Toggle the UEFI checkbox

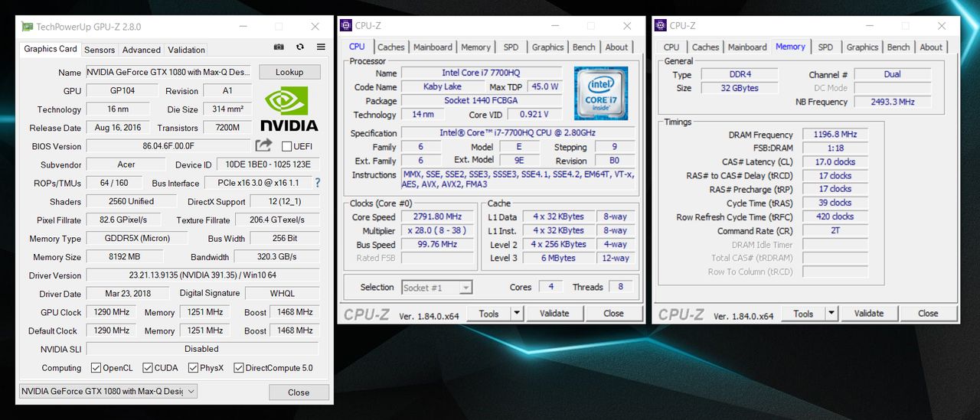point(287,146)
